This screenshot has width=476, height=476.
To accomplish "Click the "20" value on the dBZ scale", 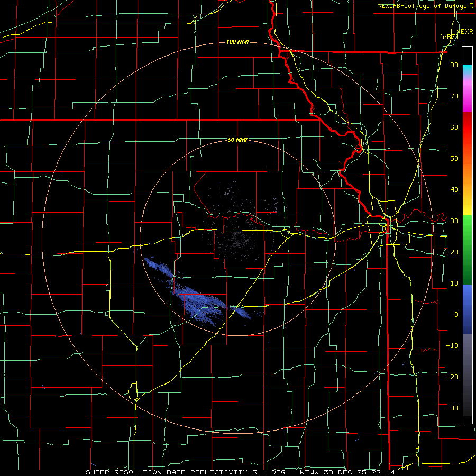I will [x=454, y=252].
